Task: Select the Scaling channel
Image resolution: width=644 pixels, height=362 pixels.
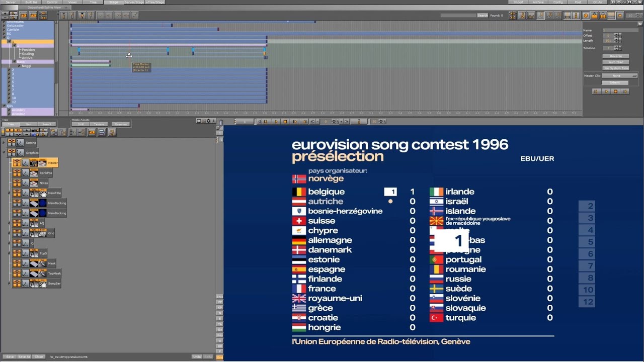Action: pos(28,54)
